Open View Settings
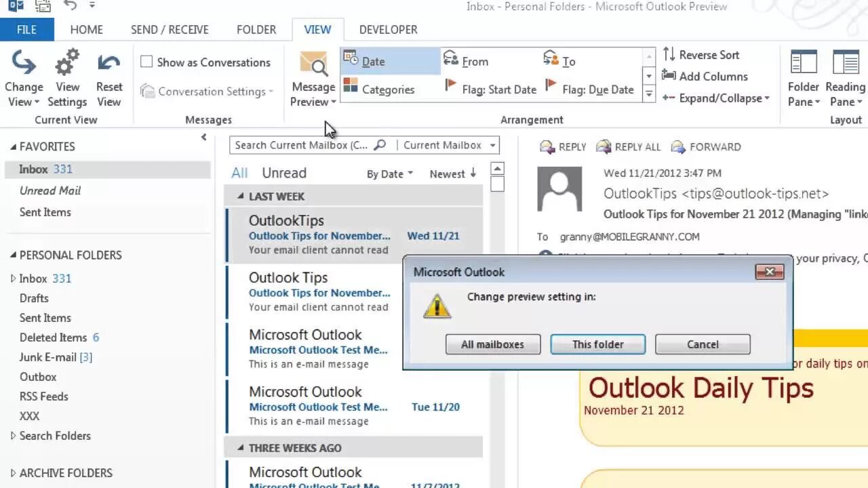The width and height of the screenshot is (868, 488). click(x=67, y=78)
